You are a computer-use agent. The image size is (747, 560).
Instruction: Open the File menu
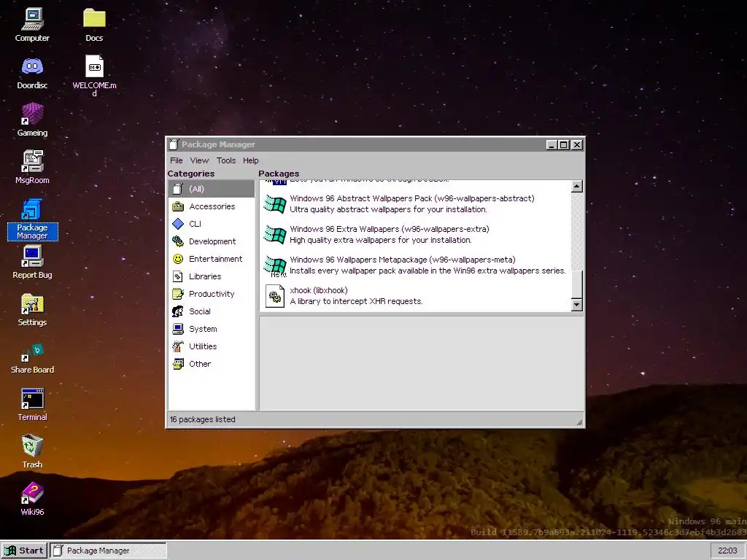click(177, 160)
